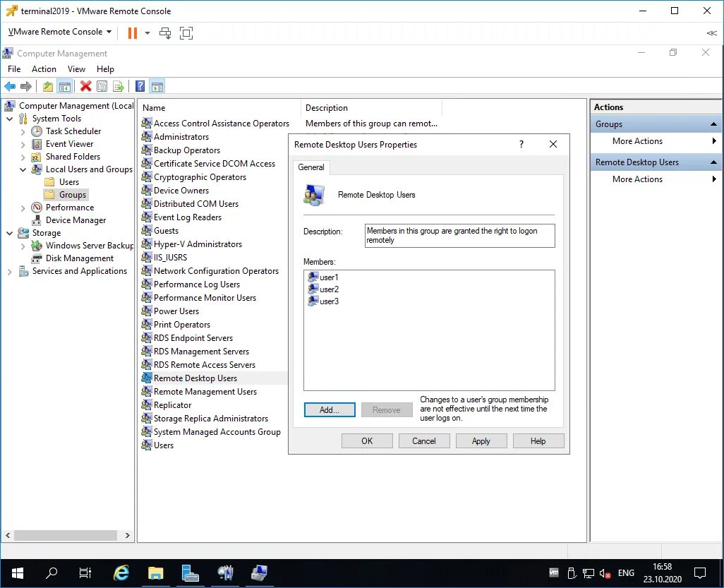Click the scrollbar right arrow in tree pane

tap(128, 535)
